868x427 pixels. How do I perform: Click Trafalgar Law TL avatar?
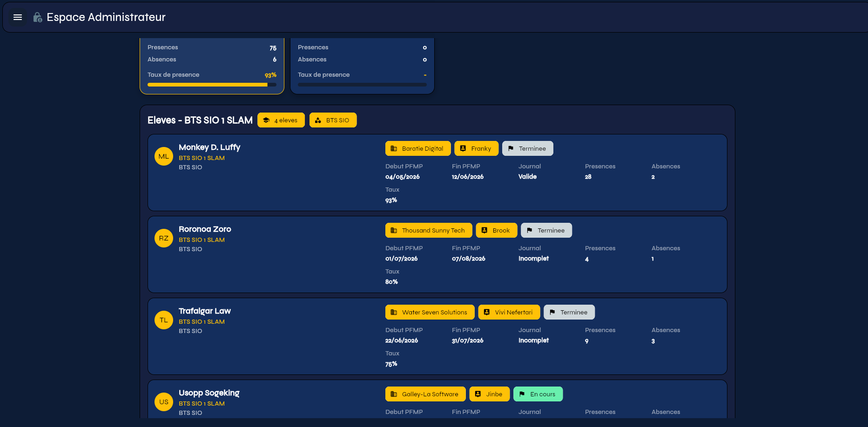click(x=164, y=320)
